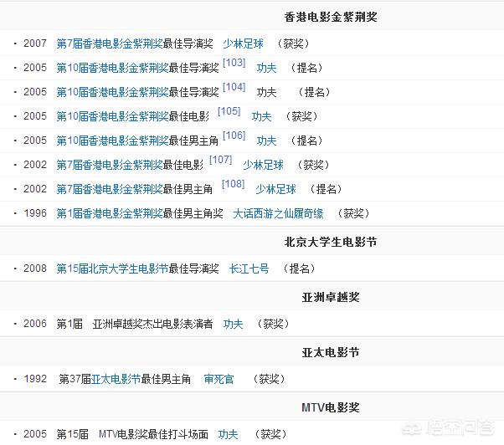Click the 亚洲卓越奖 section heading

click(331, 297)
